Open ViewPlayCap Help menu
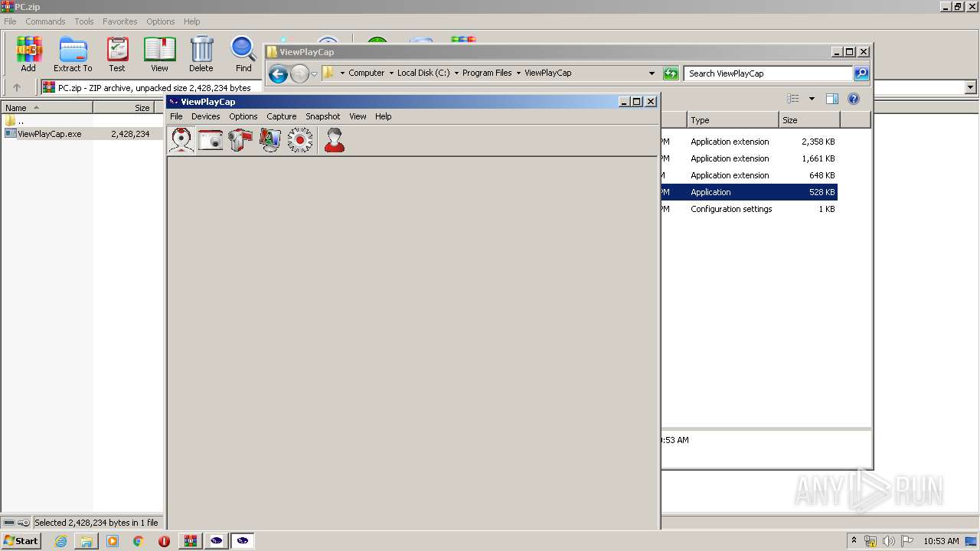Screen dimensions: 980x551 click(383, 116)
